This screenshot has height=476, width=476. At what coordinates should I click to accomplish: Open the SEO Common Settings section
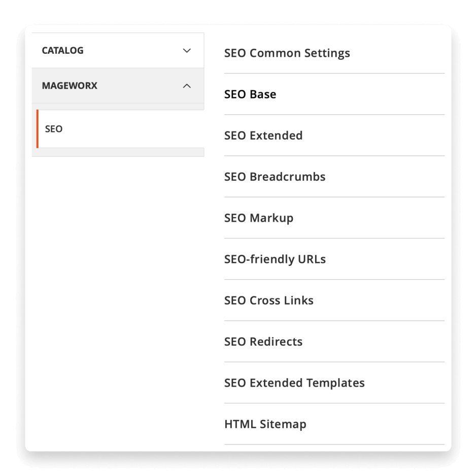(x=287, y=53)
